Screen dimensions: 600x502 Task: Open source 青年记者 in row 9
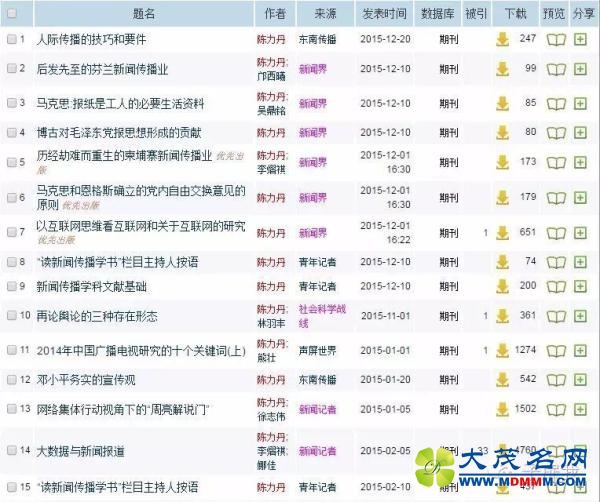(x=318, y=286)
